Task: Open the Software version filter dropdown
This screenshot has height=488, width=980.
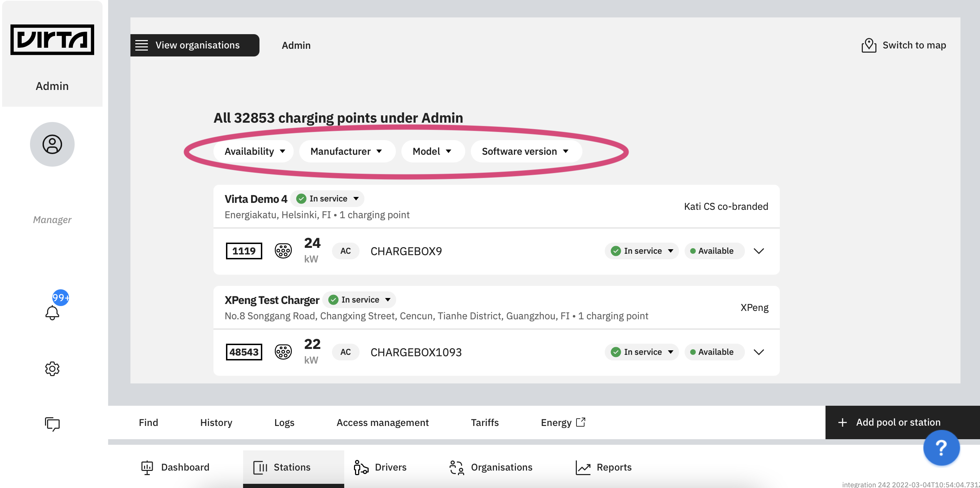Action: 526,151
